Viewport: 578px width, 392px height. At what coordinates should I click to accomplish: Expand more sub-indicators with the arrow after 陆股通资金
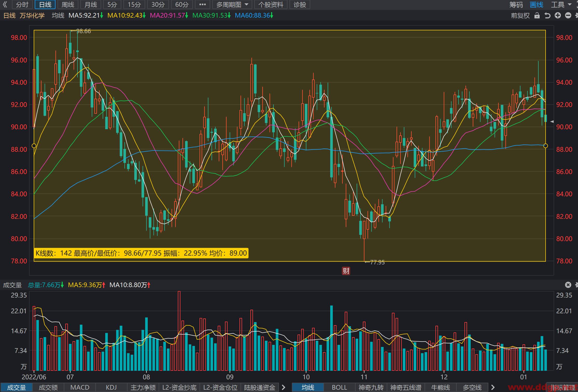(x=284, y=388)
